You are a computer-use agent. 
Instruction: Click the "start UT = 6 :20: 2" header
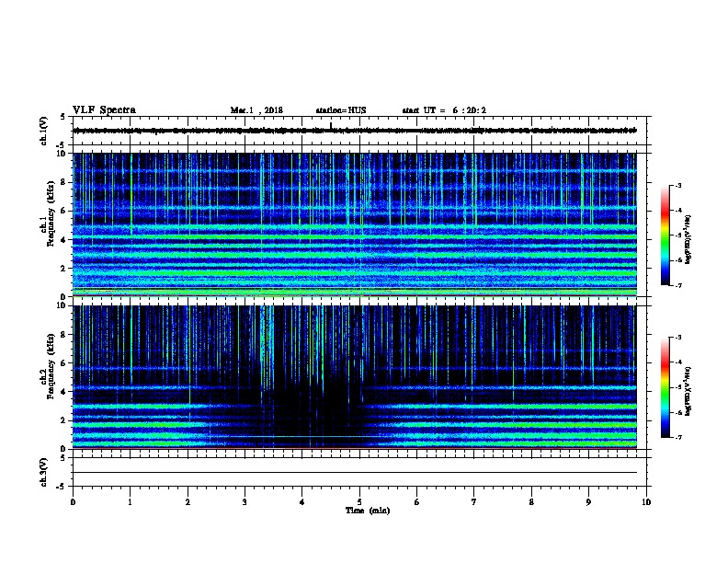(444, 110)
